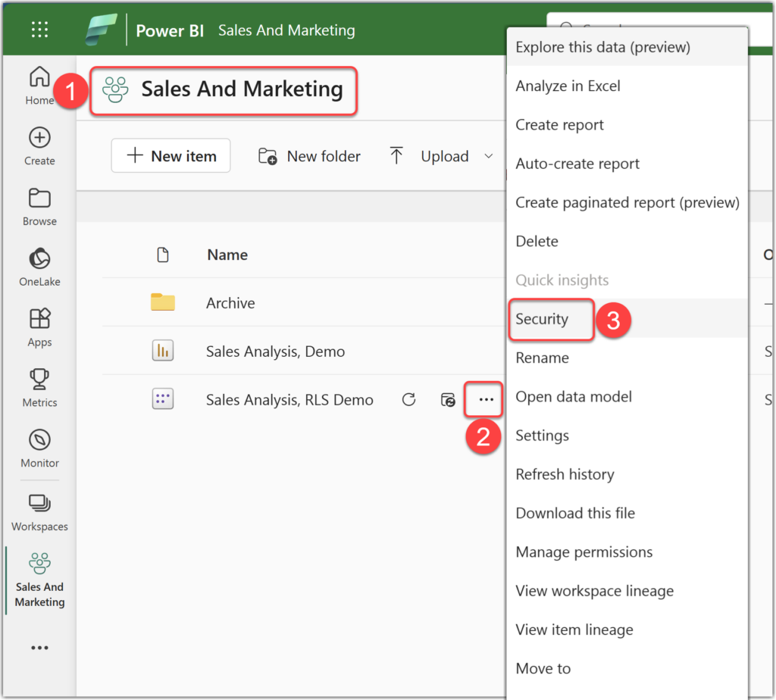Viewport: 776px width, 700px height.
Task: Click the New folder button
Action: pos(310,156)
